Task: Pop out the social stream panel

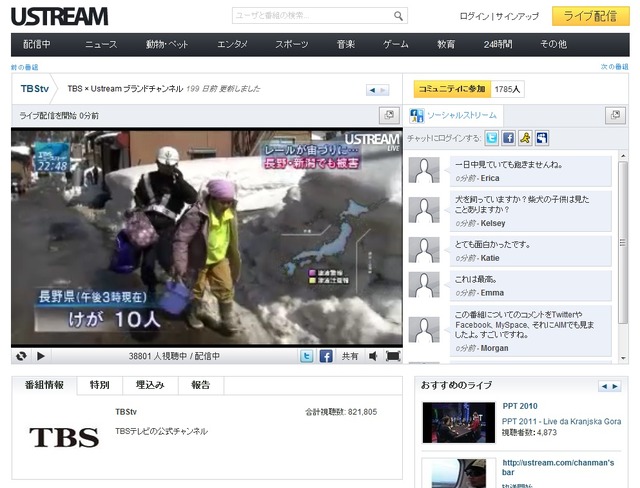Action: pyautogui.click(x=615, y=116)
